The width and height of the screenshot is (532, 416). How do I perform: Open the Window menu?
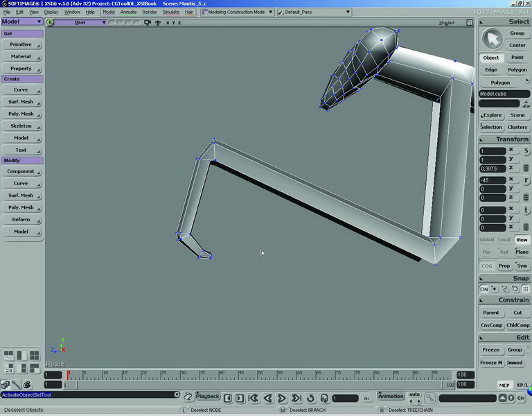pyautogui.click(x=72, y=12)
